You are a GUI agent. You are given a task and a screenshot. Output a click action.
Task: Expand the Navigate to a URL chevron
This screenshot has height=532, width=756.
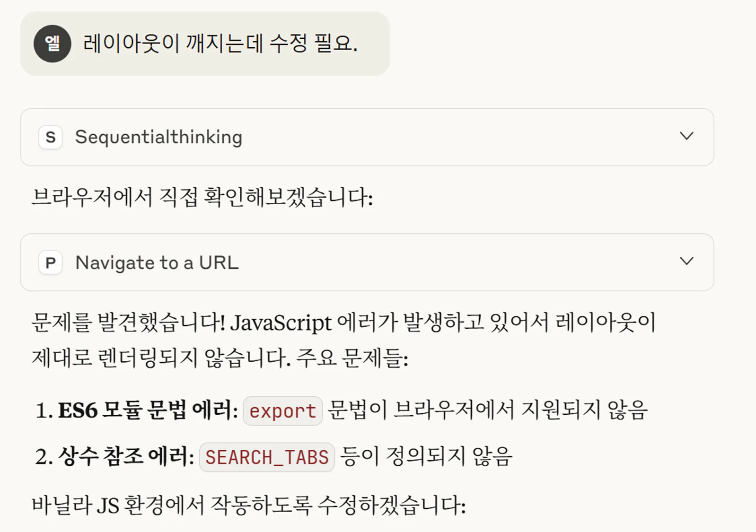point(686,261)
